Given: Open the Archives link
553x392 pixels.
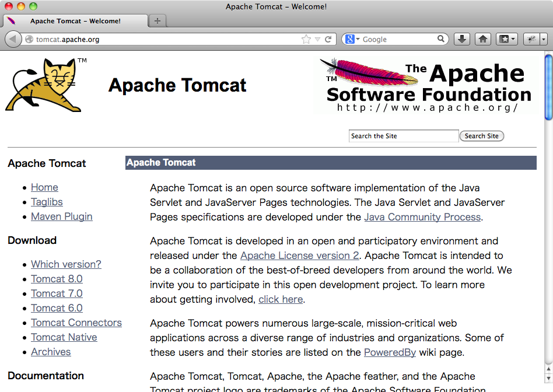Looking at the screenshot, I should 51,352.
